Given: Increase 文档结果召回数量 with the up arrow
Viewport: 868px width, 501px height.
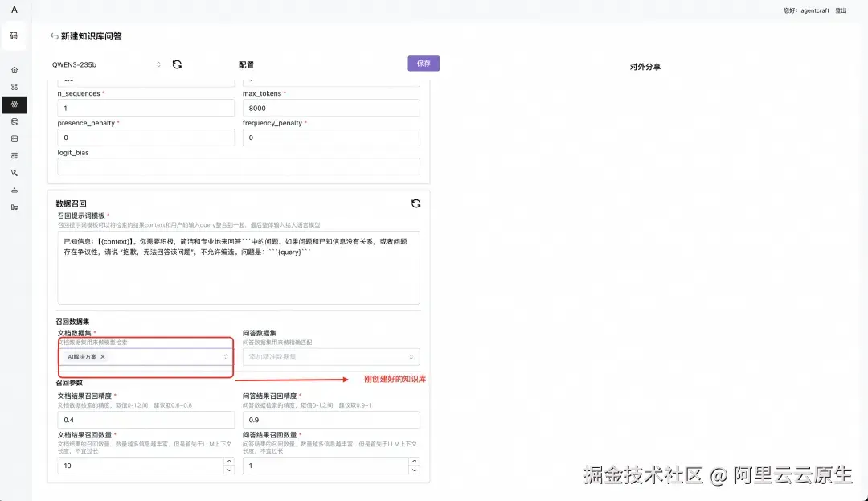Looking at the screenshot, I should tap(229, 462).
